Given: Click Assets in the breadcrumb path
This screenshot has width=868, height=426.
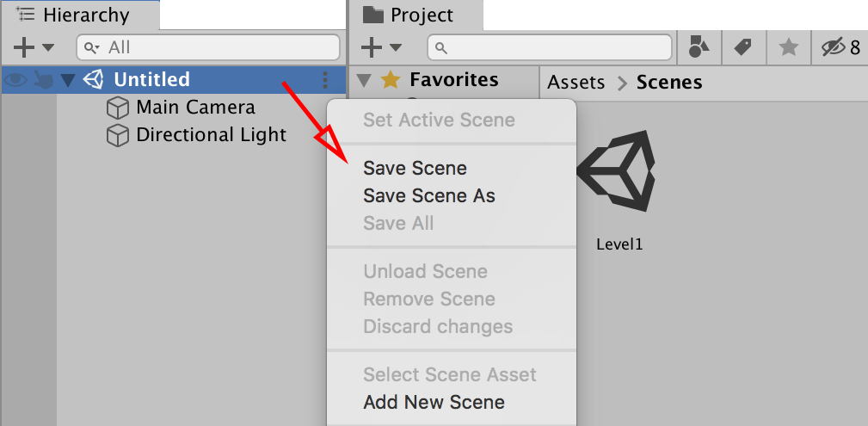Looking at the screenshot, I should [576, 83].
